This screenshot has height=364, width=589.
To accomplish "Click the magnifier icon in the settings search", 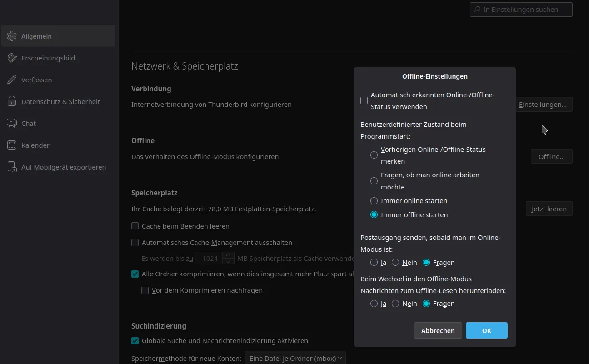I will [477, 10].
